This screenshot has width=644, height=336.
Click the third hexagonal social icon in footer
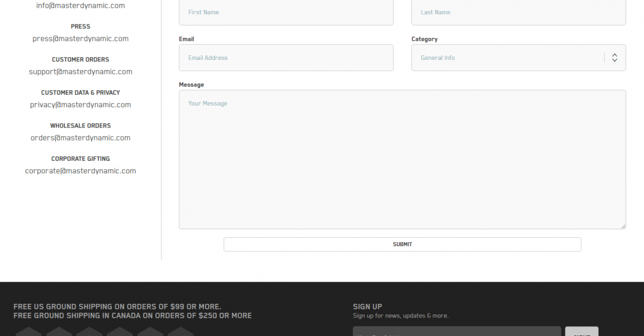(x=89, y=333)
